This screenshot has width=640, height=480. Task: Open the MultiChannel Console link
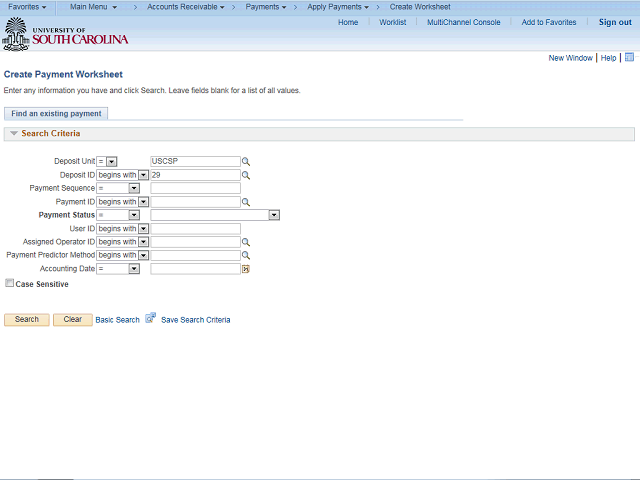point(464,22)
